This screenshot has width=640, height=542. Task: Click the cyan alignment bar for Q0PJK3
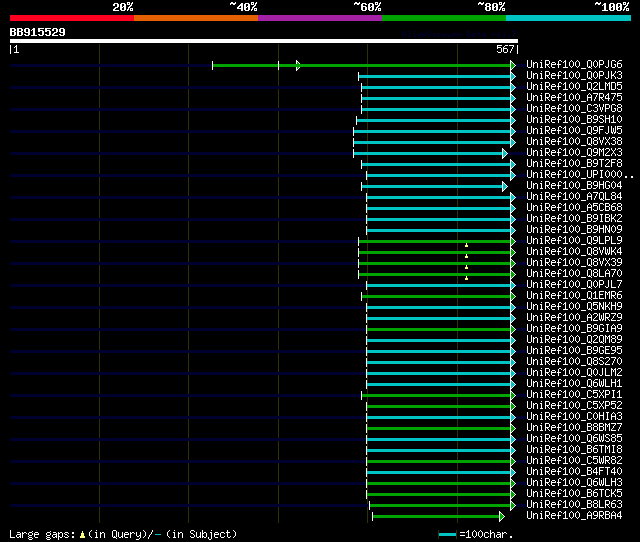tap(435, 76)
